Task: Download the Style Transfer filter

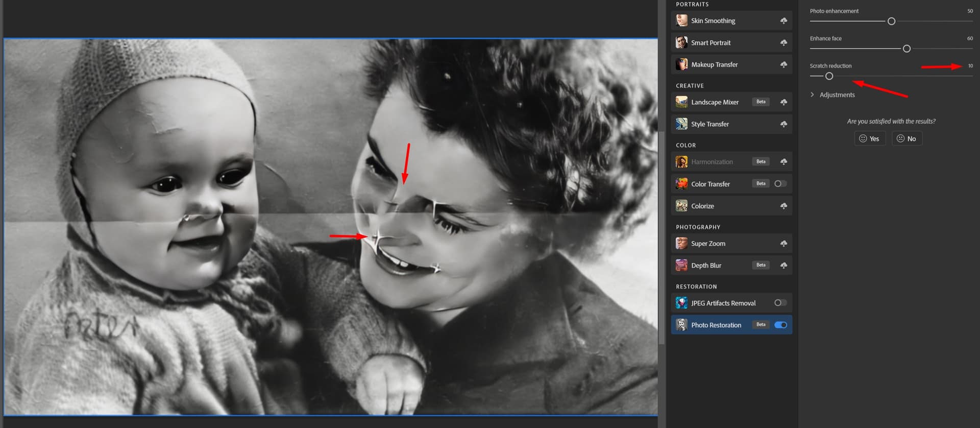Action: (783, 124)
